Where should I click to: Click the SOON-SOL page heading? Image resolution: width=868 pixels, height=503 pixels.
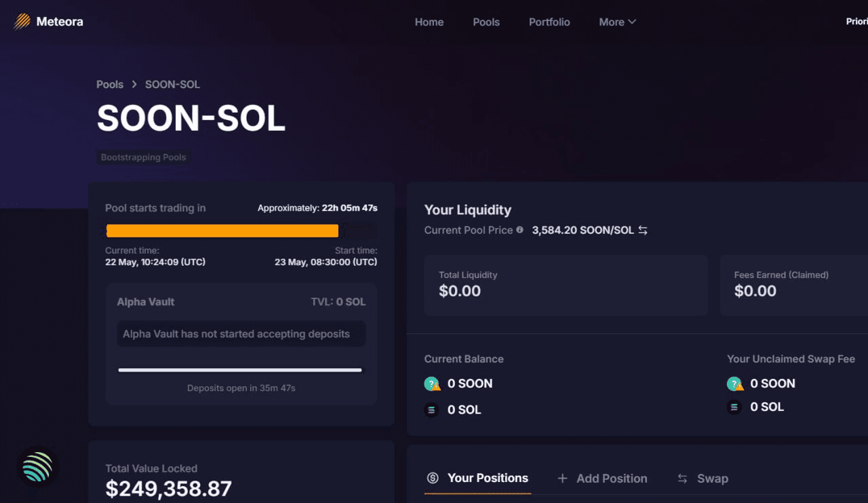pos(191,119)
